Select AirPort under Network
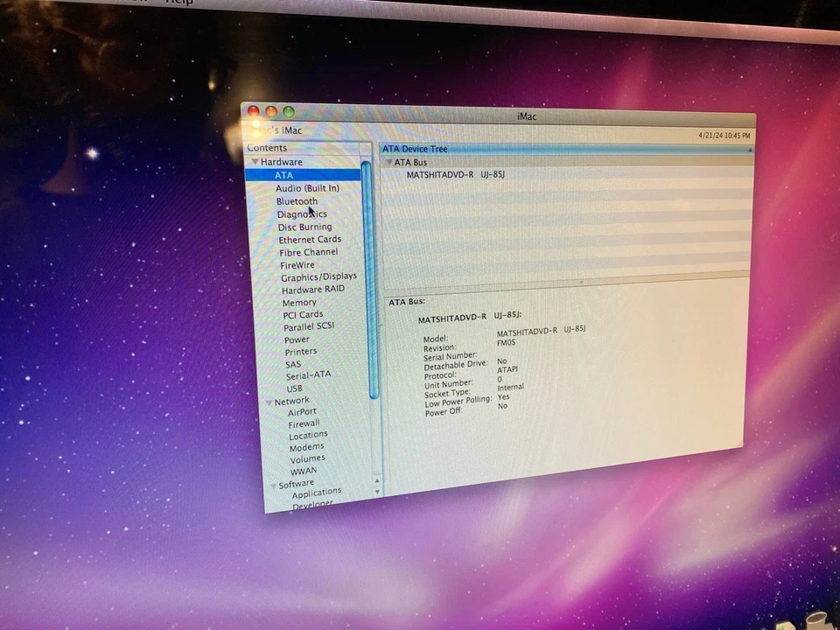 [301, 411]
